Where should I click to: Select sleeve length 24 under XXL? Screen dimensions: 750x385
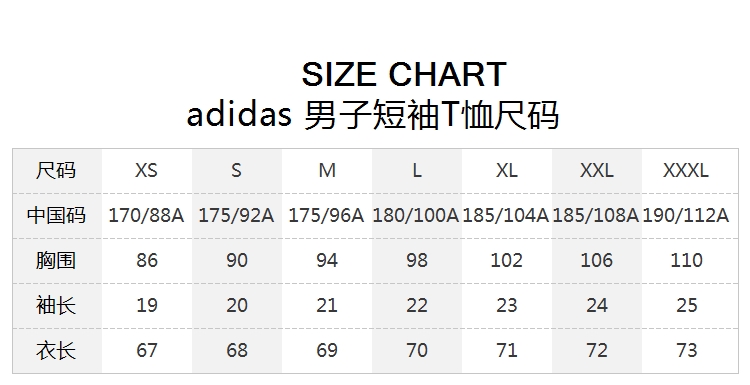597,305
